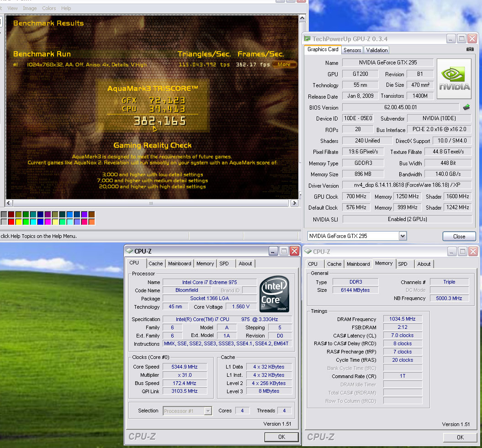Click the Multiplier value 'x 31.0'
482x448 pixels.
185,375
